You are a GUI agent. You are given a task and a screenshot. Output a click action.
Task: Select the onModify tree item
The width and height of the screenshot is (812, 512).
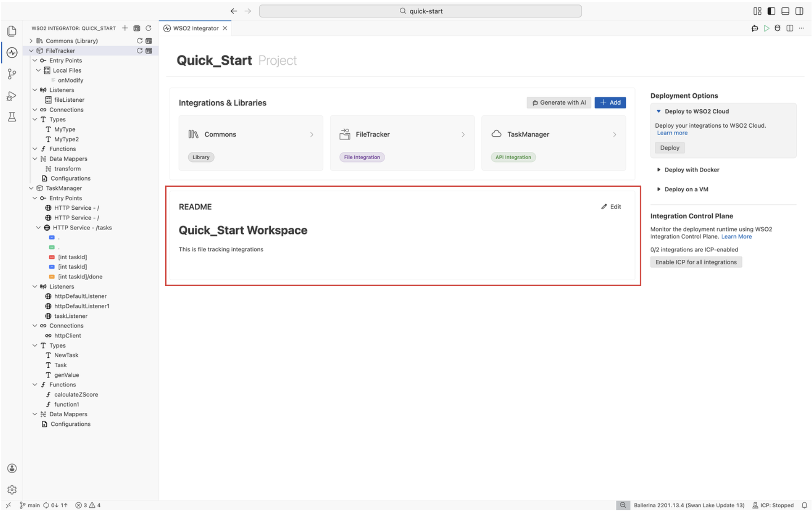click(71, 80)
